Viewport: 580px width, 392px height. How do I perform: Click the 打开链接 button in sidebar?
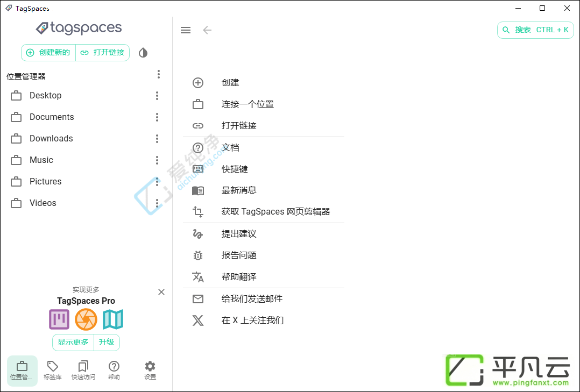tap(102, 53)
